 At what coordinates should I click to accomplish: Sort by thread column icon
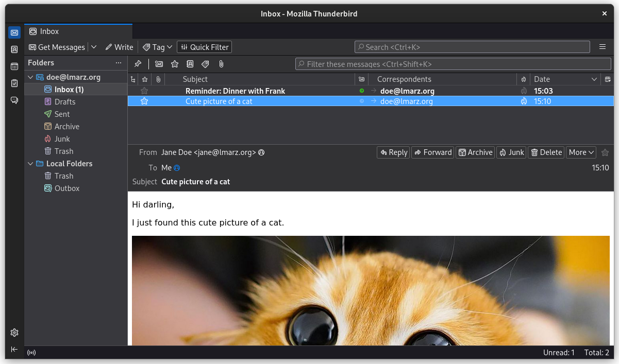click(x=133, y=79)
